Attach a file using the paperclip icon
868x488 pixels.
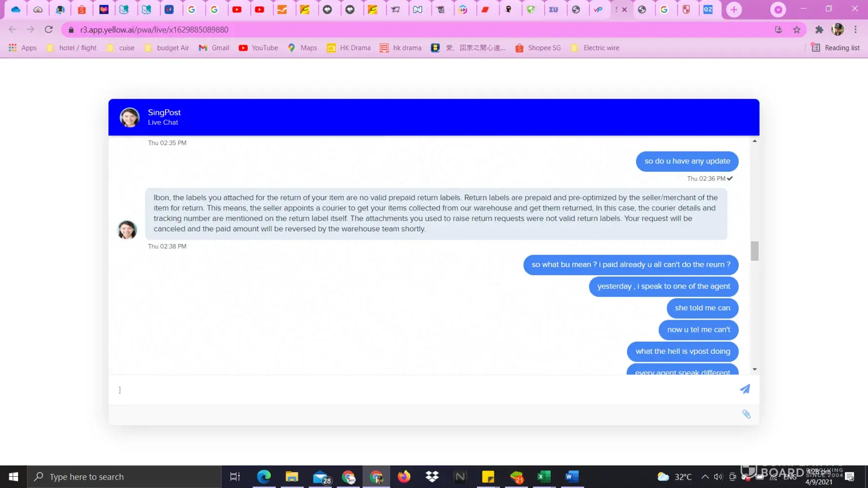pyautogui.click(x=746, y=414)
